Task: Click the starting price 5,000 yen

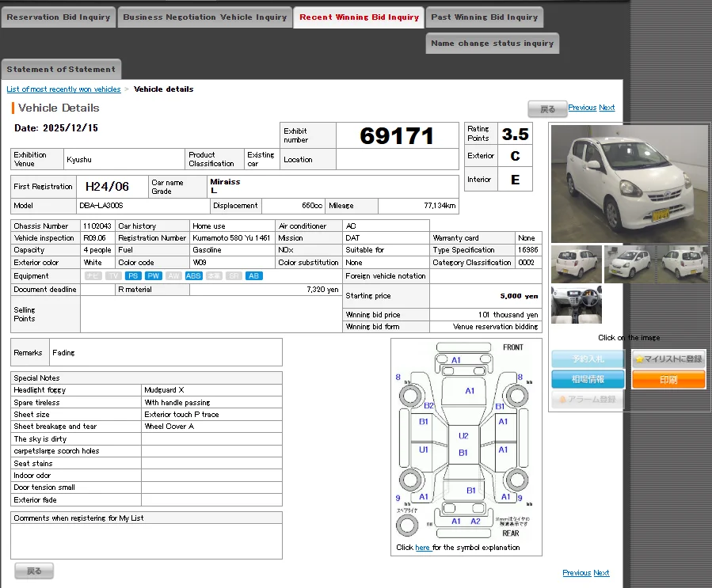Action: pos(519,296)
